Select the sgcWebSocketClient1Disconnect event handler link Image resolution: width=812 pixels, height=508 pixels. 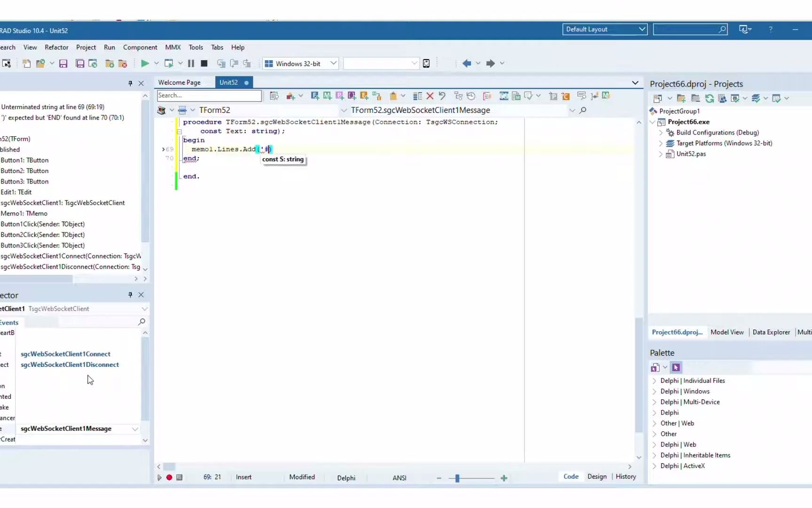point(70,365)
